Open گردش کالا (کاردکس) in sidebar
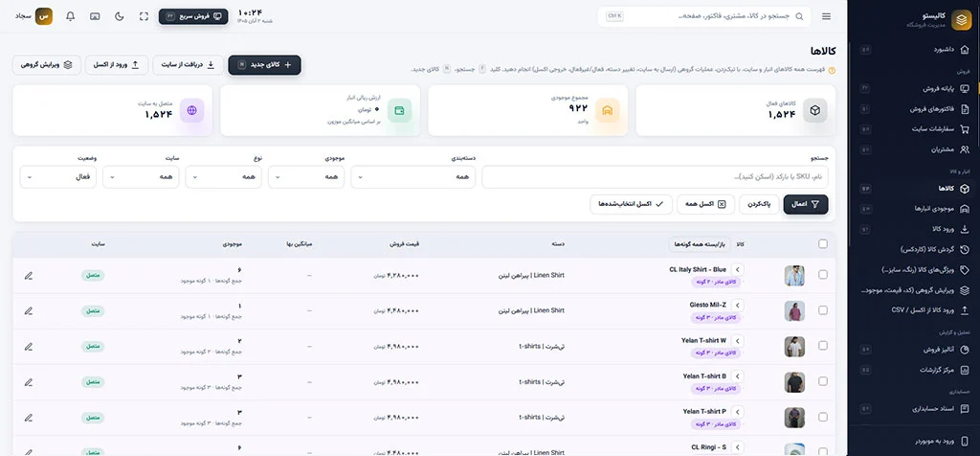980x456 pixels. tap(914, 249)
